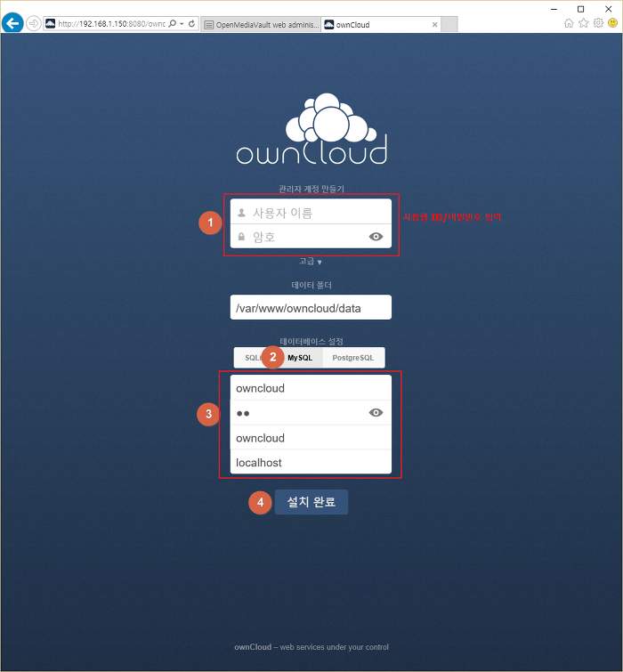Click the search magnifier in address bar
The image size is (623, 672).
(173, 23)
